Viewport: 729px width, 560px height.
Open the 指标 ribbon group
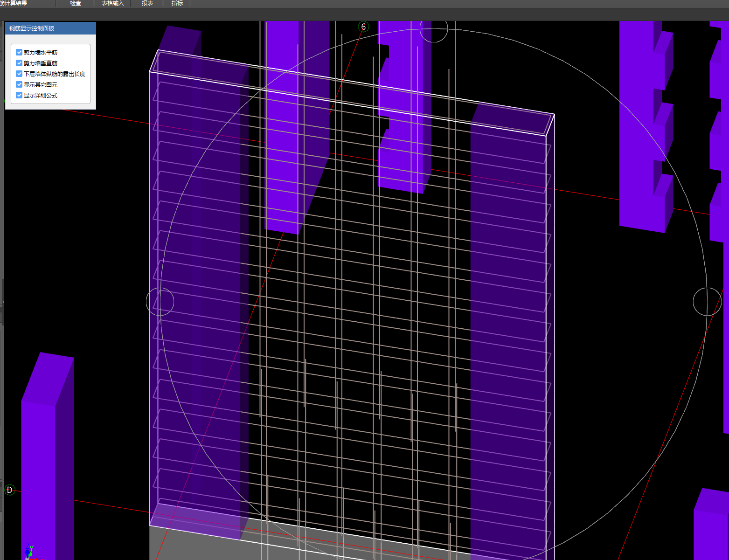click(177, 3)
